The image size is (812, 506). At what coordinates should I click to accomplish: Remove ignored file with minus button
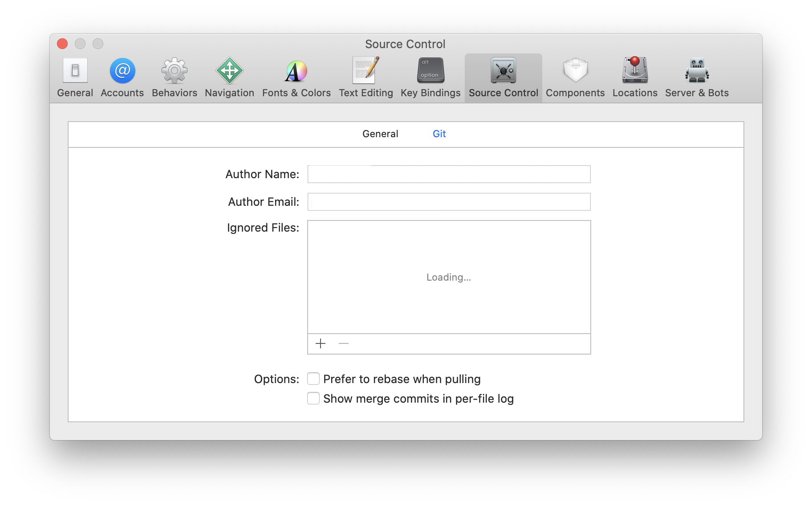coord(343,343)
